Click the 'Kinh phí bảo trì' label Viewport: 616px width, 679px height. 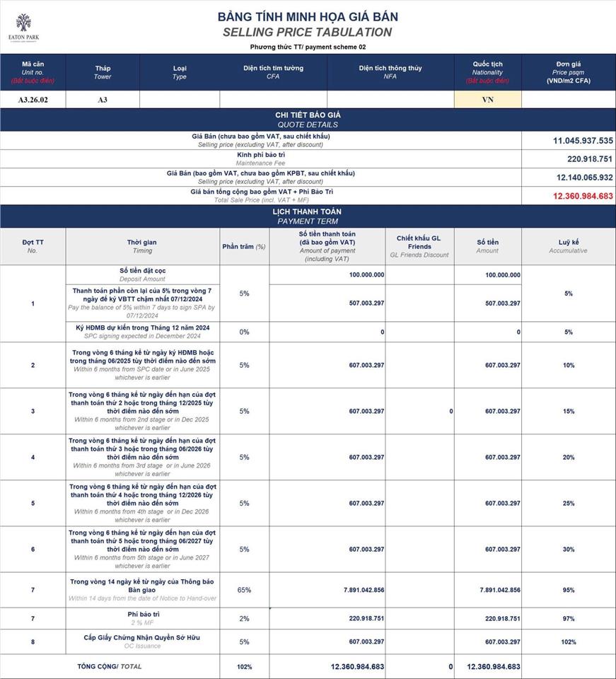click(260, 155)
